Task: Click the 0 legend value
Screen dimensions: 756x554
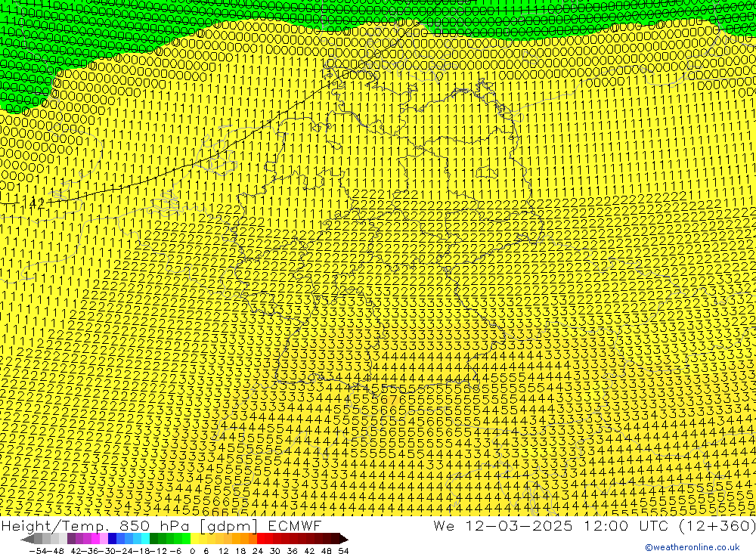Action: [192, 551]
